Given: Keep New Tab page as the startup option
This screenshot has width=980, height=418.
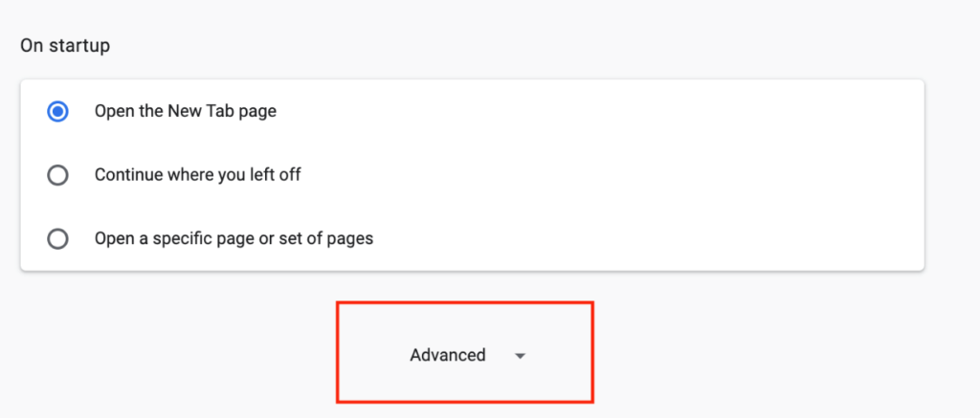Looking at the screenshot, I should (57, 112).
